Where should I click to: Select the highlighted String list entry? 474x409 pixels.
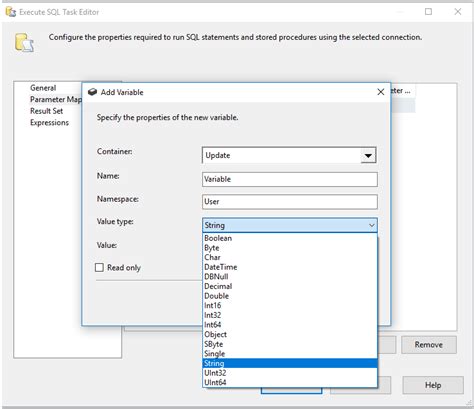point(290,363)
